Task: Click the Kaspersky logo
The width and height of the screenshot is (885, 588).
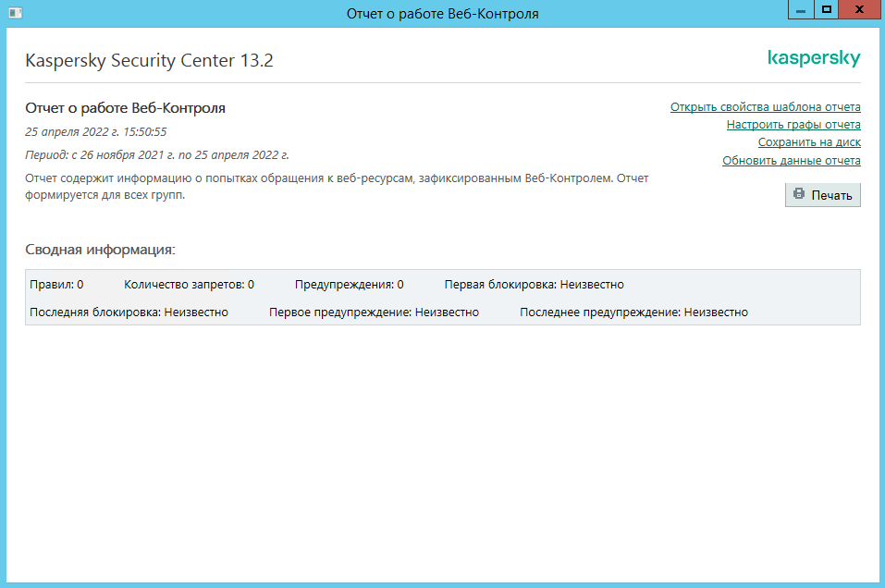Action: 814,58
